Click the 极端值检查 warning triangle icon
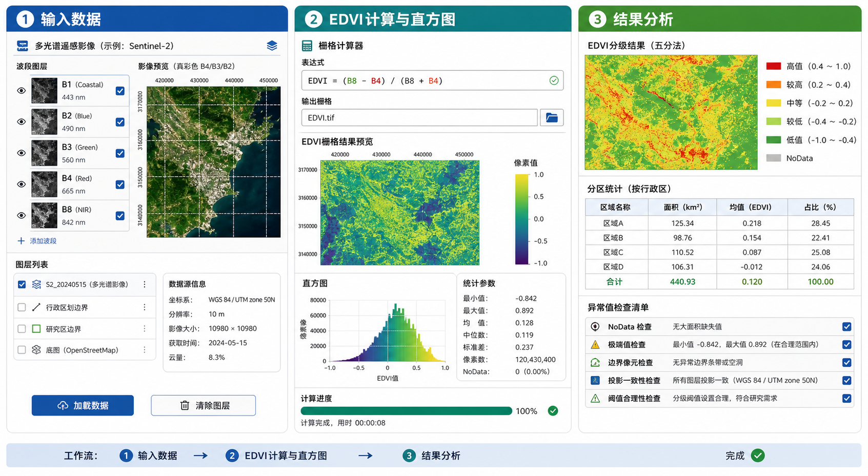Viewport: 868px width, 476px height. (595, 345)
